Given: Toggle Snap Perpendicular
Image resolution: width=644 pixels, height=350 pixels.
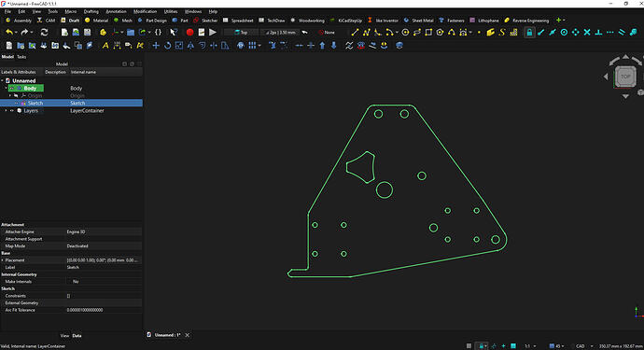Looking at the screenshot, I should 598,32.
